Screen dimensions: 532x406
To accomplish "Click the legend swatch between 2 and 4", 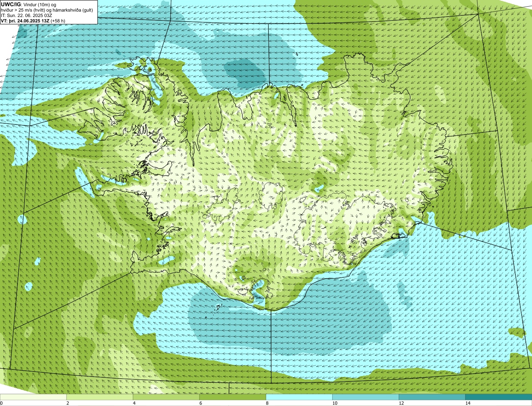I will click(100, 397).
